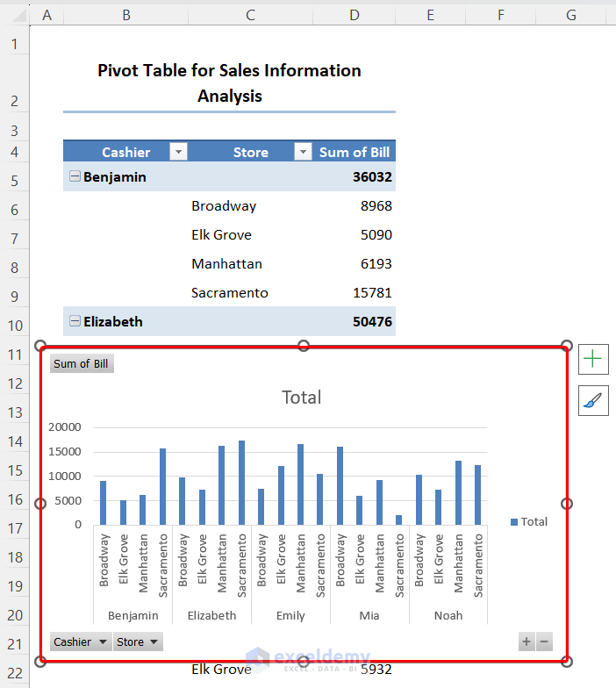The height and width of the screenshot is (688, 616).
Task: Click the value 8968 cell
Action: point(355,205)
